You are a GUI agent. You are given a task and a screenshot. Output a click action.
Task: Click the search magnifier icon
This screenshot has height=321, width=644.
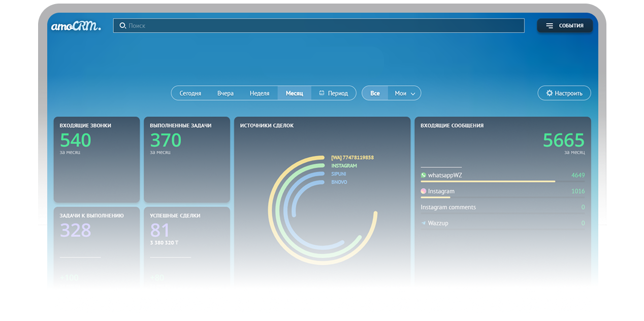tap(122, 26)
